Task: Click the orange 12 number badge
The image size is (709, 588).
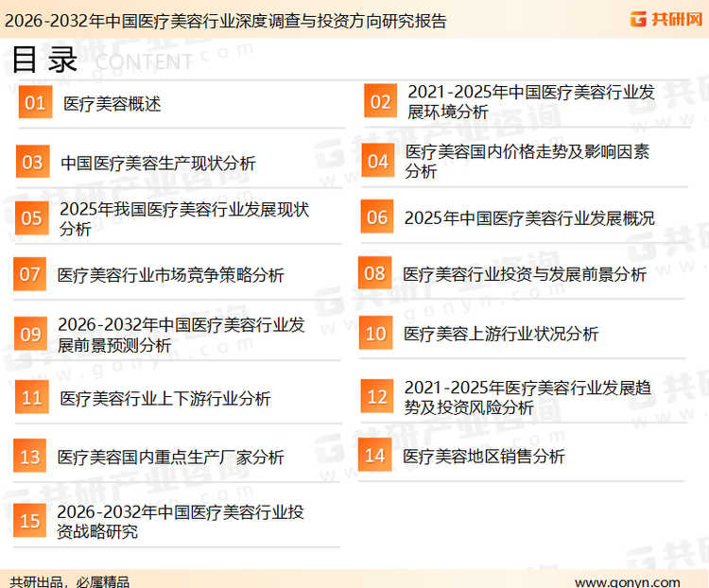Action: click(377, 396)
